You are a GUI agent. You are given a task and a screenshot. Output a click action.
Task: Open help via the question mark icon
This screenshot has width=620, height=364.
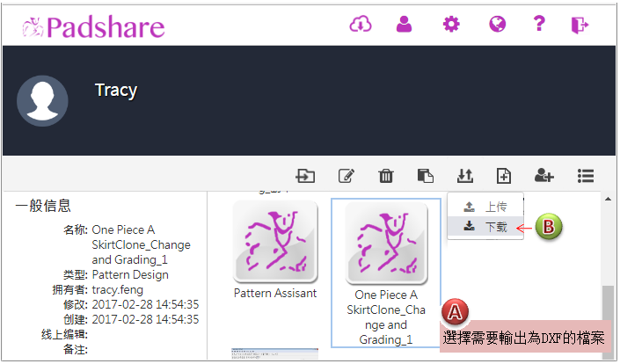point(540,25)
